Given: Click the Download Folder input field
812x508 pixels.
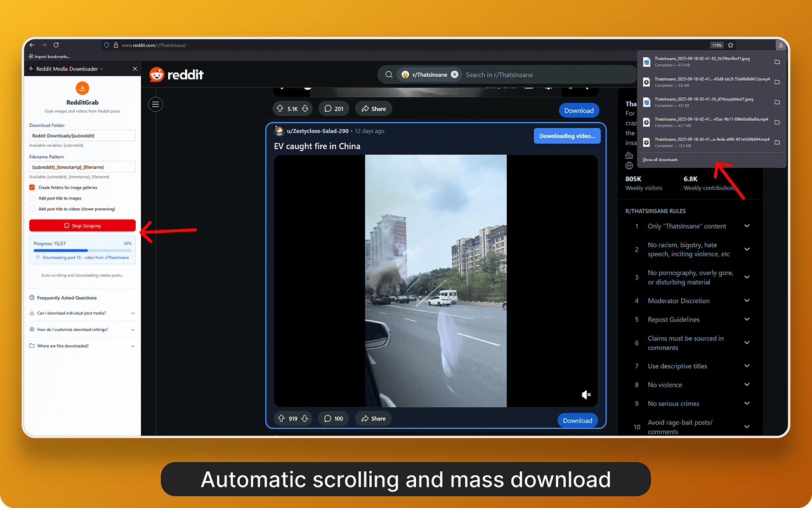Looking at the screenshot, I should 82,135.
